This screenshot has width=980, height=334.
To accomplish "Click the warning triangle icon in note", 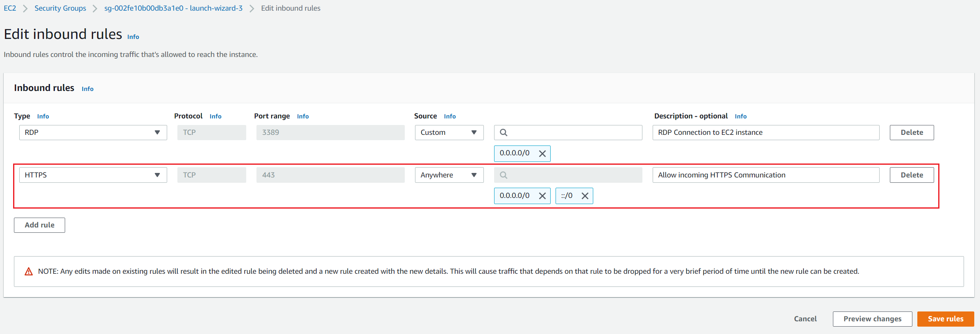I will pos(29,271).
